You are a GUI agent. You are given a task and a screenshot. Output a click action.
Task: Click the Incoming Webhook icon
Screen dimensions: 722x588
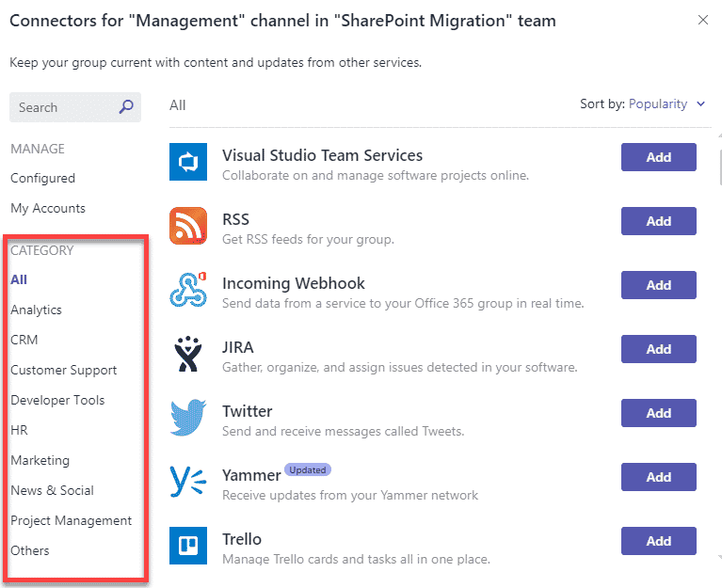click(188, 290)
